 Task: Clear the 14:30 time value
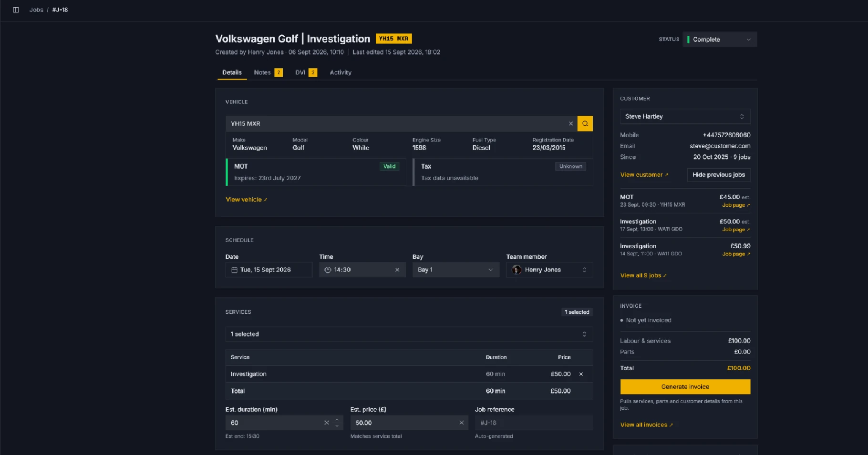[x=397, y=270]
